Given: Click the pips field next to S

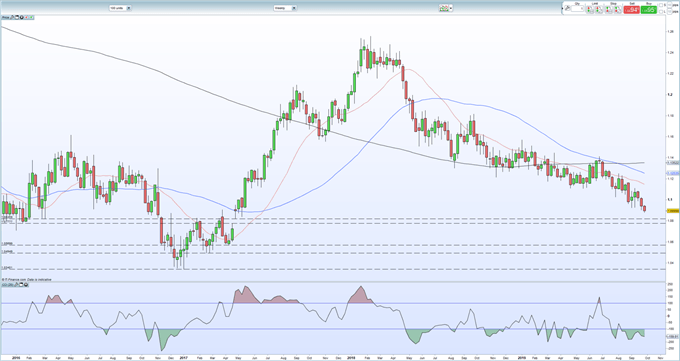Looking at the screenshot, I should pos(669,5).
